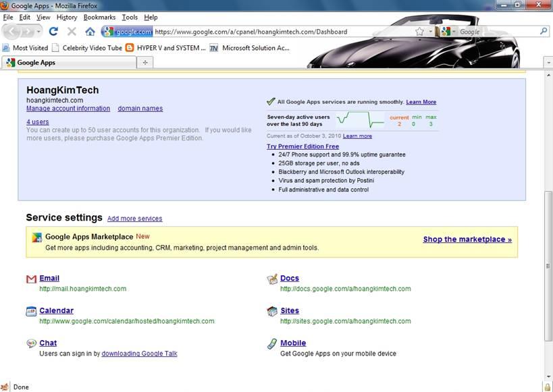Click the vertical scrollbar thumb
This screenshot has height=392, width=553.
point(548,266)
